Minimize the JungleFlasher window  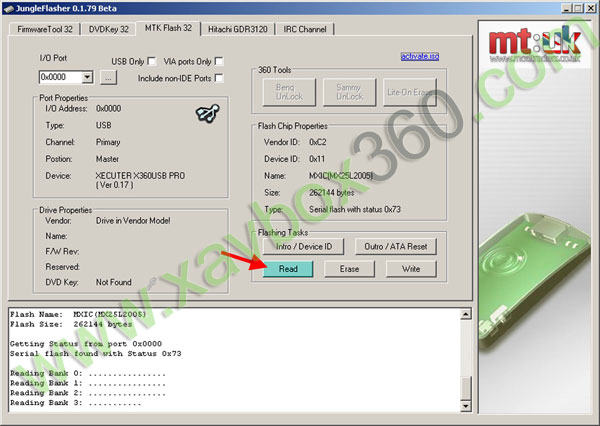click(x=567, y=8)
